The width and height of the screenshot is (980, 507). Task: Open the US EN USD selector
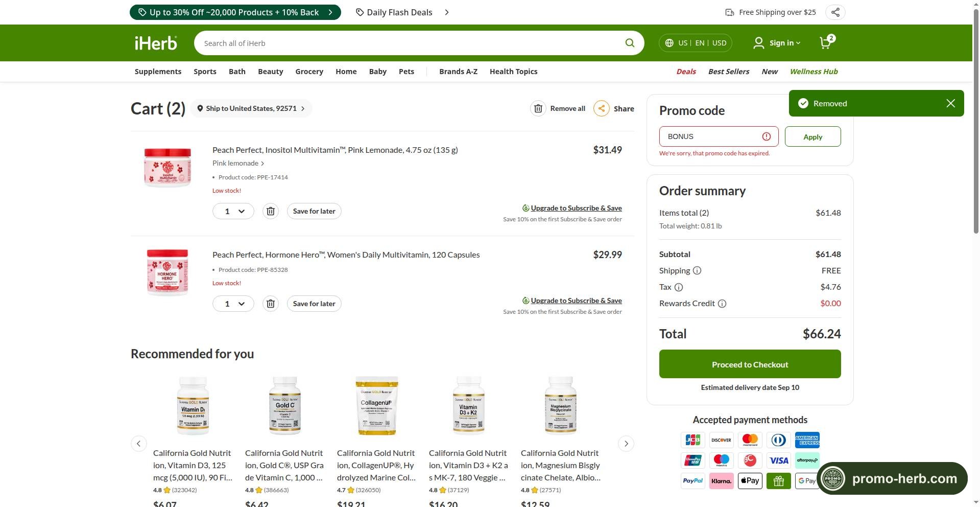pos(696,43)
